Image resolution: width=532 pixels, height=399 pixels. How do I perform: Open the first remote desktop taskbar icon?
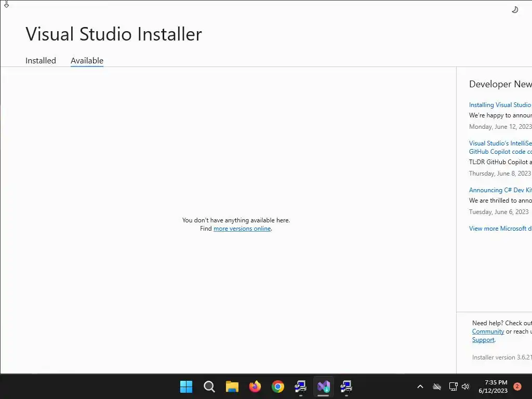[x=300, y=387]
